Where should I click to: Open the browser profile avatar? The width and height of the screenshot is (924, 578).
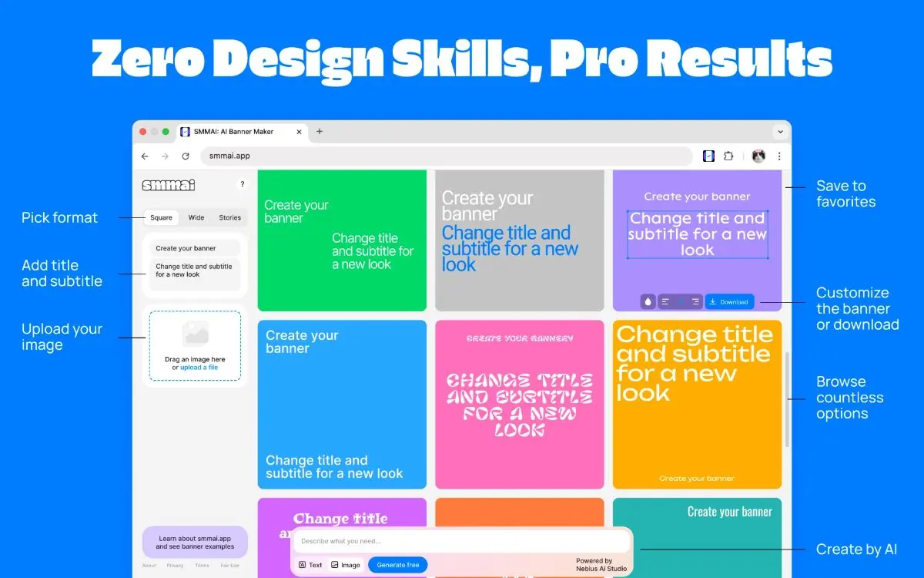pos(758,156)
